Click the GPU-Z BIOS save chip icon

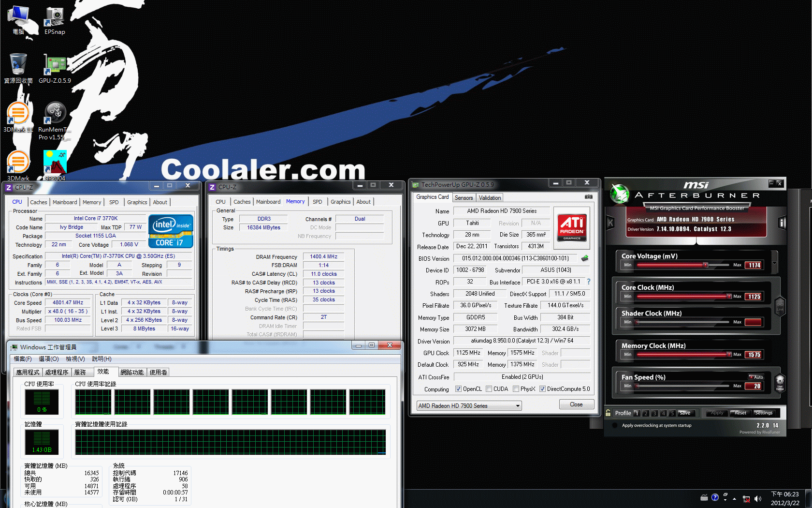(x=585, y=258)
